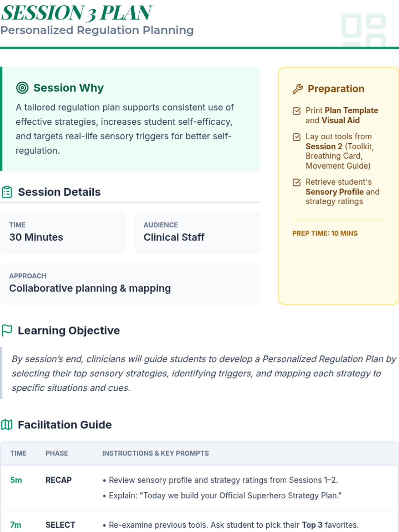Image resolution: width=399 pixels, height=532 pixels.
Task: Toggle the Print Plan Template checkbox
Action: (297, 111)
